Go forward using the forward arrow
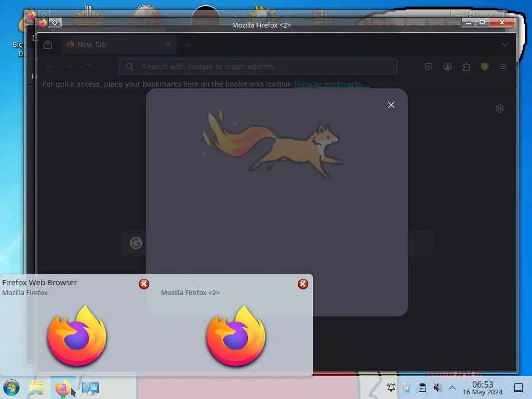 [69, 66]
